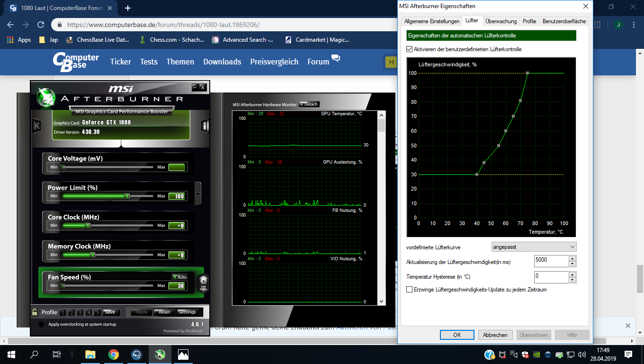The height and width of the screenshot is (364, 644).
Task: Select profile slot 2
Action: 72,312
